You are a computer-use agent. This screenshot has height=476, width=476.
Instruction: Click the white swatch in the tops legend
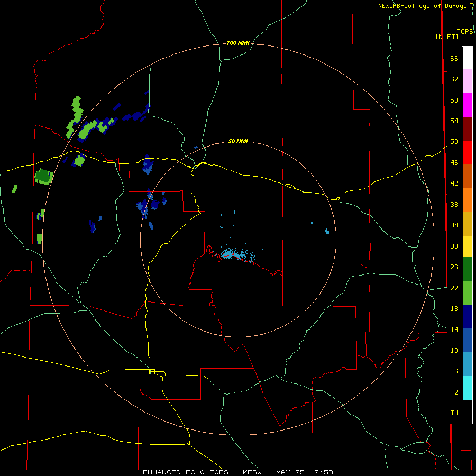[x=467, y=58]
